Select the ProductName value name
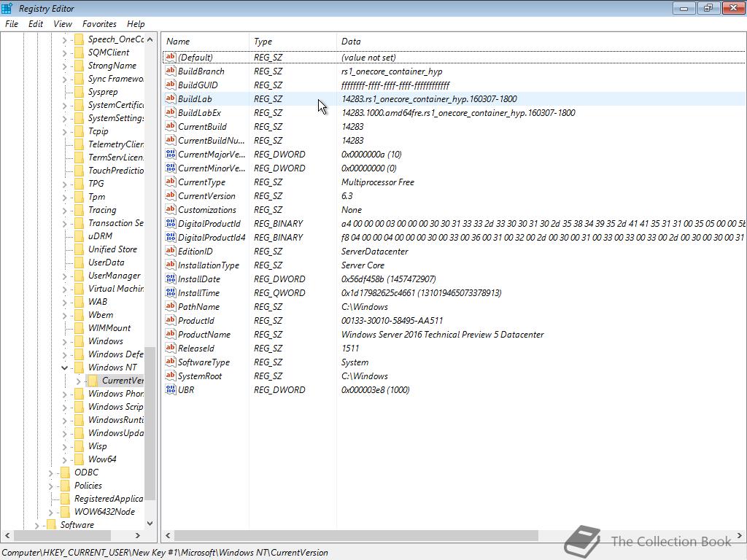This screenshot has width=747, height=560. pos(204,334)
